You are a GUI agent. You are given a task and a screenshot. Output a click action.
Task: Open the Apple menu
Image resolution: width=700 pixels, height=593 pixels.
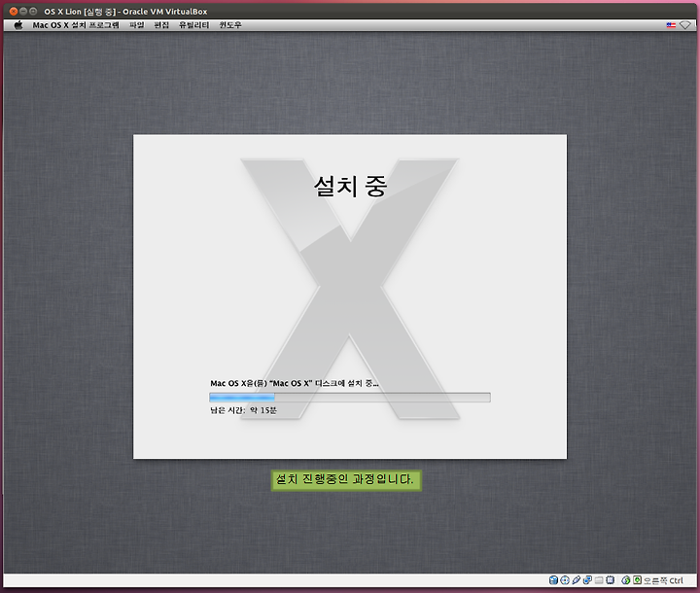click(x=18, y=25)
